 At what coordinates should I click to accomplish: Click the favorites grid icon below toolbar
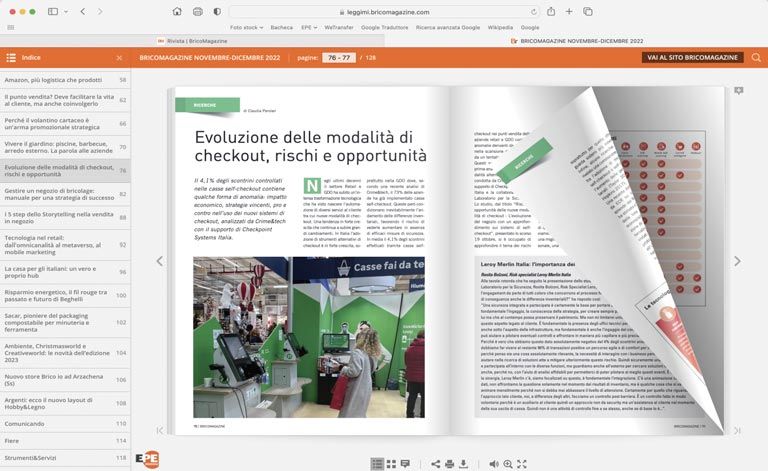click(x=11, y=27)
